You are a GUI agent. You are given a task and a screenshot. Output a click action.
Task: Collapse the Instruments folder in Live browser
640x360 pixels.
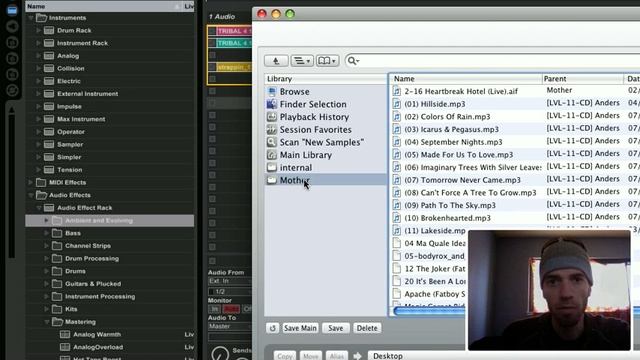click(31, 18)
